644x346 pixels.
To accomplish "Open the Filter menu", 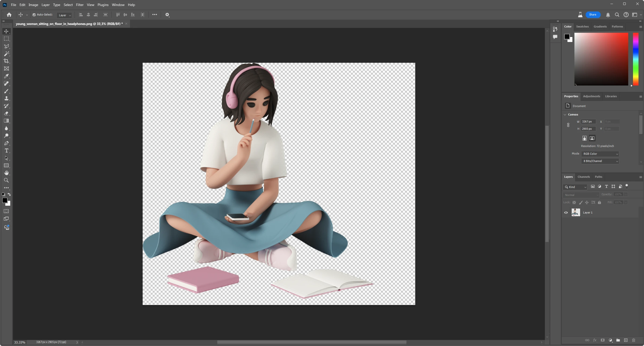I will tap(79, 5).
